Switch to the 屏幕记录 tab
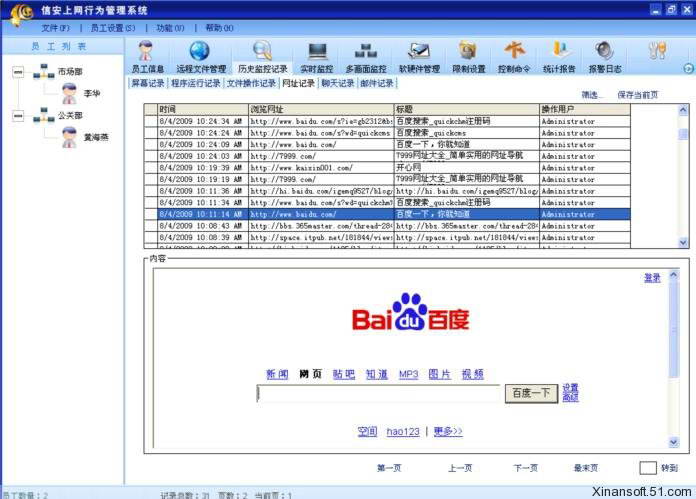The image size is (696, 499). tap(148, 83)
